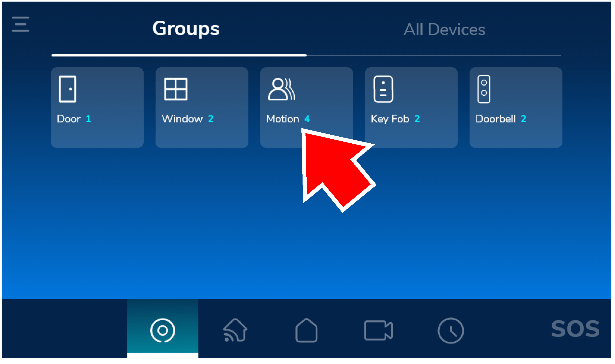The image size is (615, 364).
Task: Select the sensors circle icon in bottom bar
Action: click(162, 331)
